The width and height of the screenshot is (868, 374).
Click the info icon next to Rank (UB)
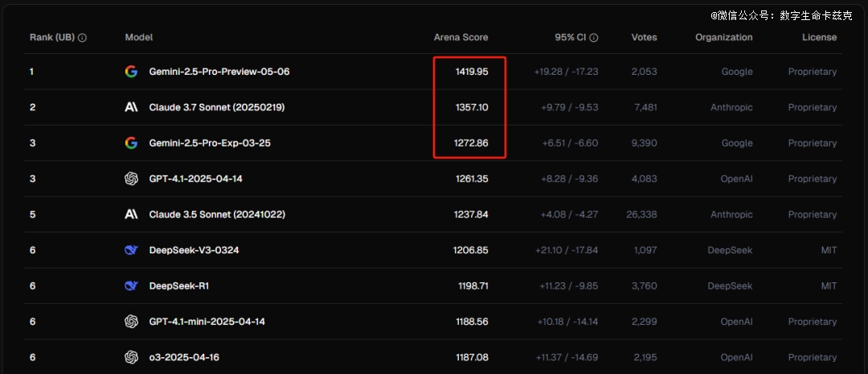coord(83,38)
